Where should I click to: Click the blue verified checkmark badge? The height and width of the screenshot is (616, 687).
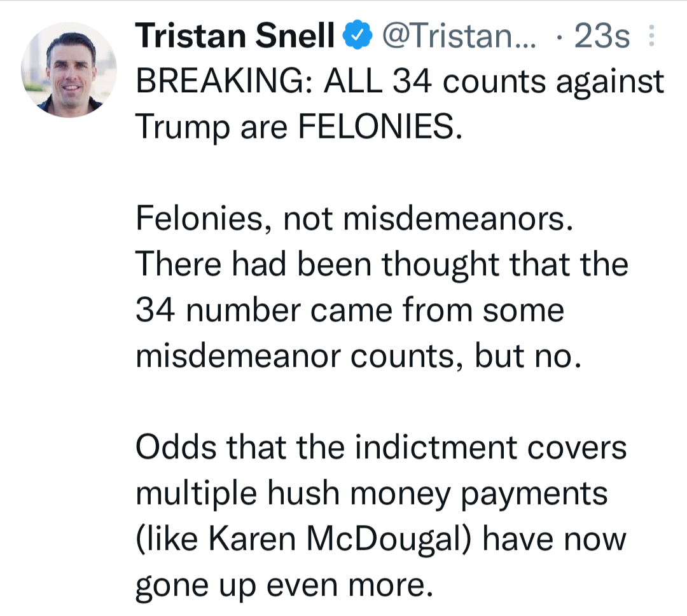pyautogui.click(x=357, y=34)
